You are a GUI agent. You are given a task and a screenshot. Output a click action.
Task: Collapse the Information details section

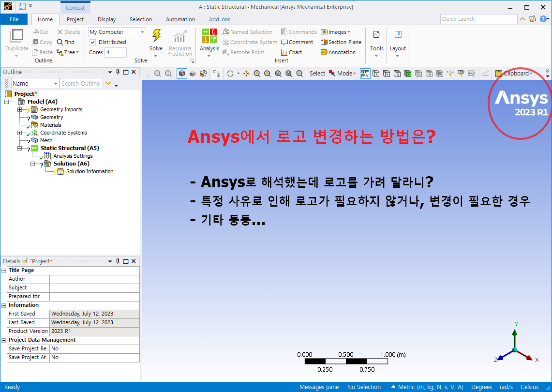4,305
